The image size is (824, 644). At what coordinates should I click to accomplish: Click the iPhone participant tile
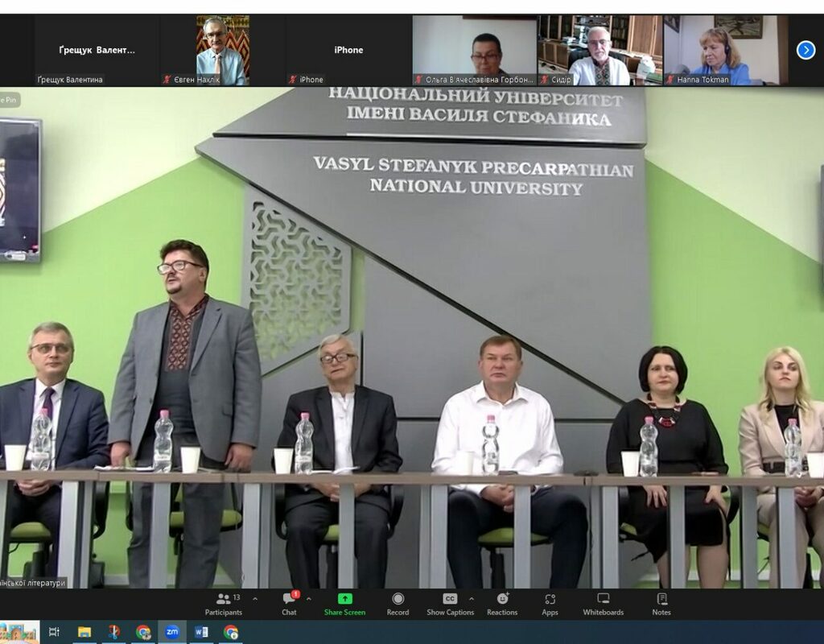coord(348,50)
